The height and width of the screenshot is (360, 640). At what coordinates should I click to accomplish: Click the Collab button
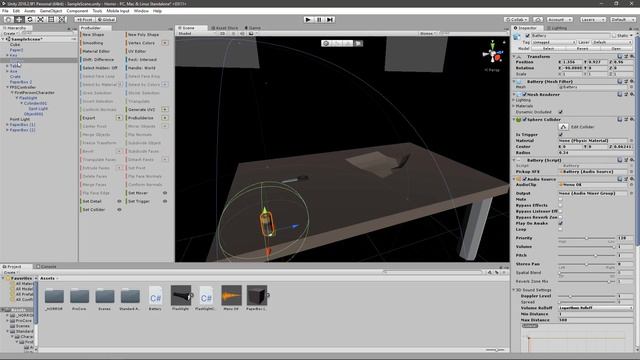(x=516, y=19)
